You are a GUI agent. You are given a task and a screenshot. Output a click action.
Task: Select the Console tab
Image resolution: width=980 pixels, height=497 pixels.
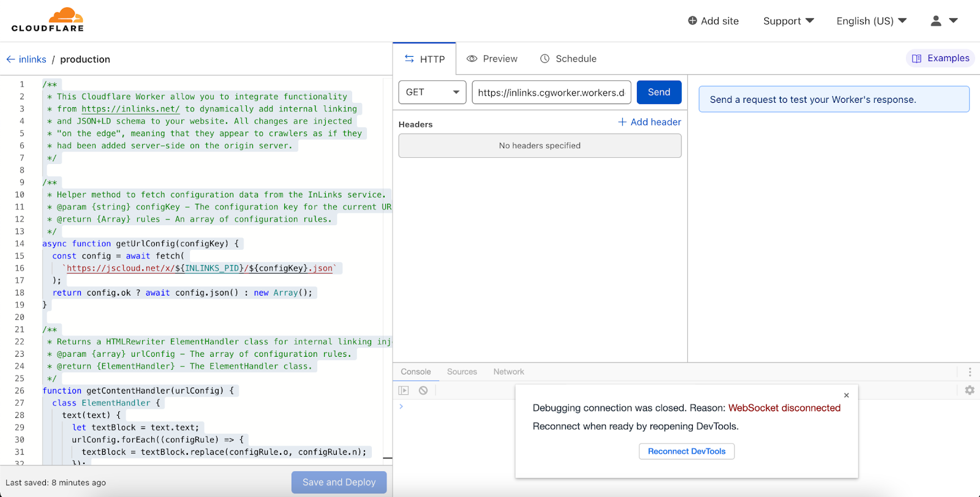pos(416,372)
